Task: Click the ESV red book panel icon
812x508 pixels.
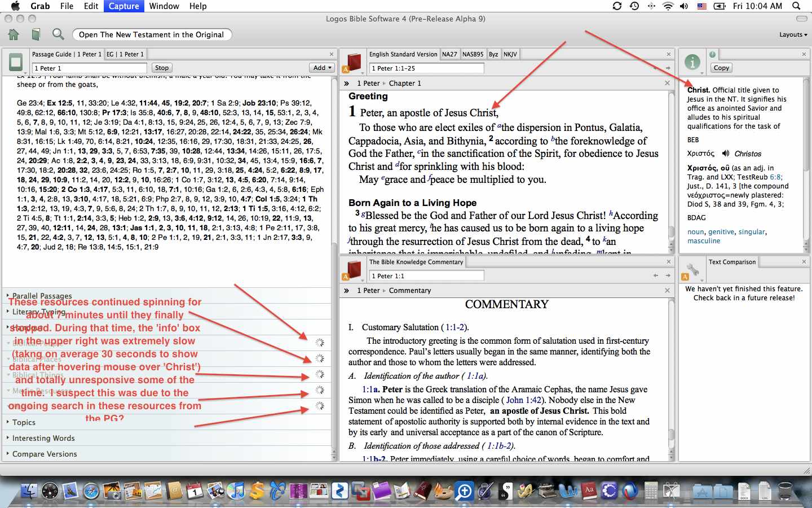Action: click(354, 62)
